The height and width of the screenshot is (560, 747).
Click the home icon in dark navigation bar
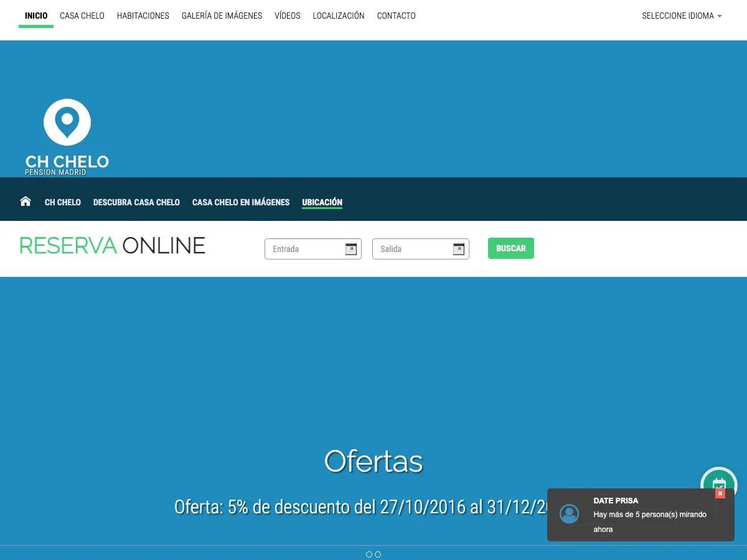coord(26,201)
